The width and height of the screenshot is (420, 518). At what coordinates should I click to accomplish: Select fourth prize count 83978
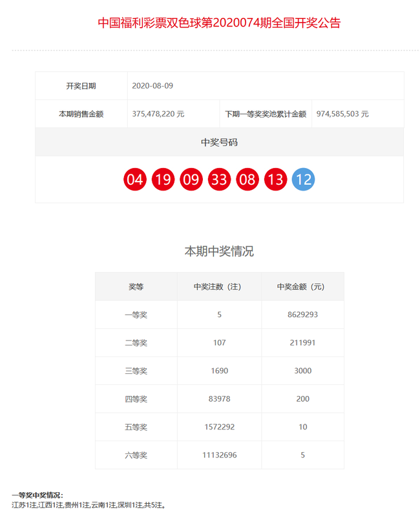point(220,399)
